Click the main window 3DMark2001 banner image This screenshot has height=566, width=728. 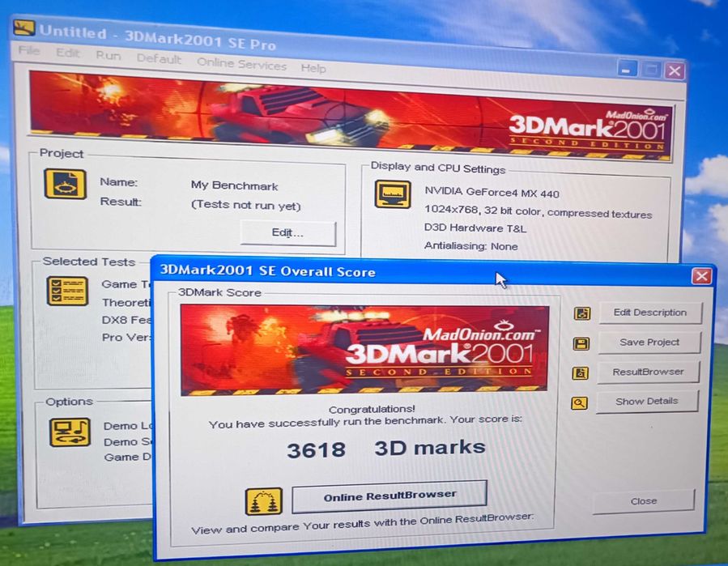351,116
